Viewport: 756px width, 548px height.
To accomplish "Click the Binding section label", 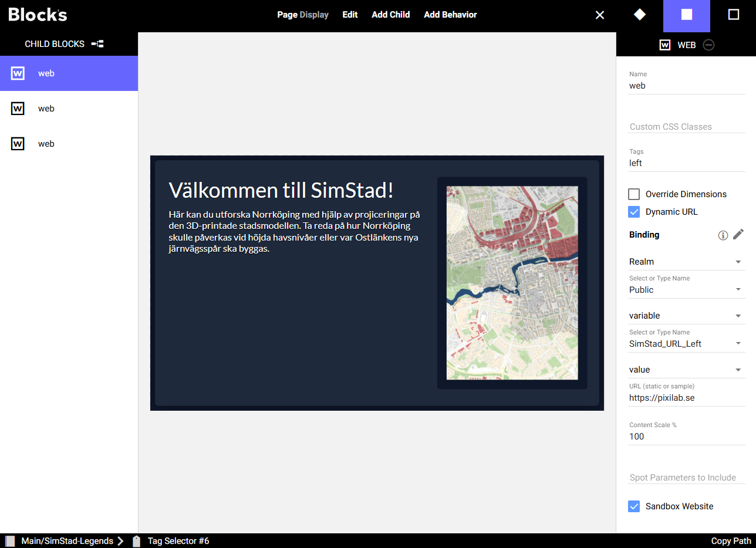I will coord(644,235).
